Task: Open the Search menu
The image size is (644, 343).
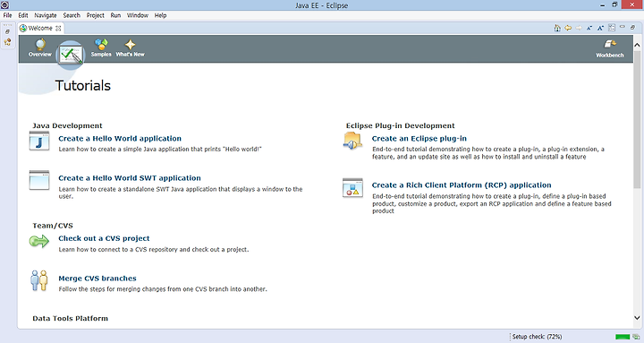Action: tap(72, 15)
